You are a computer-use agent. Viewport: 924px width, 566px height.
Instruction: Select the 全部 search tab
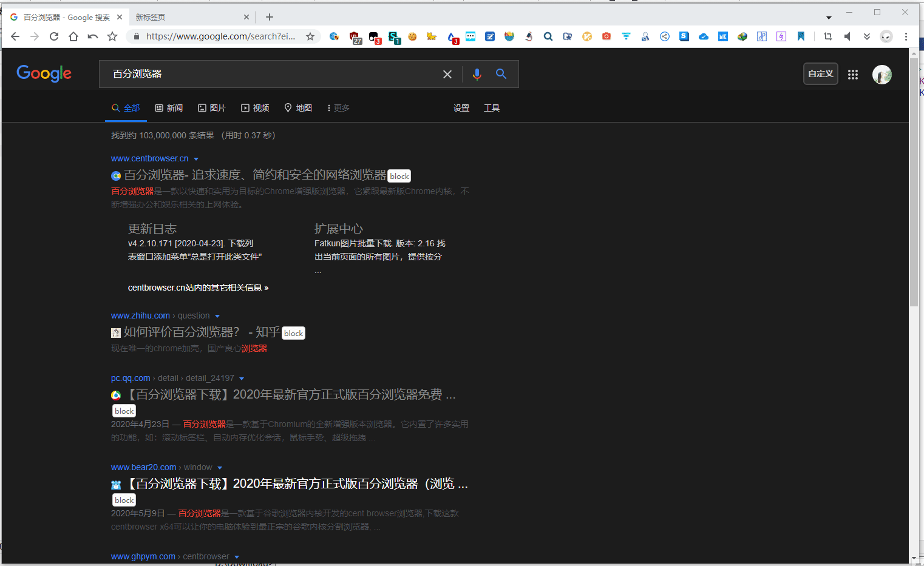tap(126, 108)
